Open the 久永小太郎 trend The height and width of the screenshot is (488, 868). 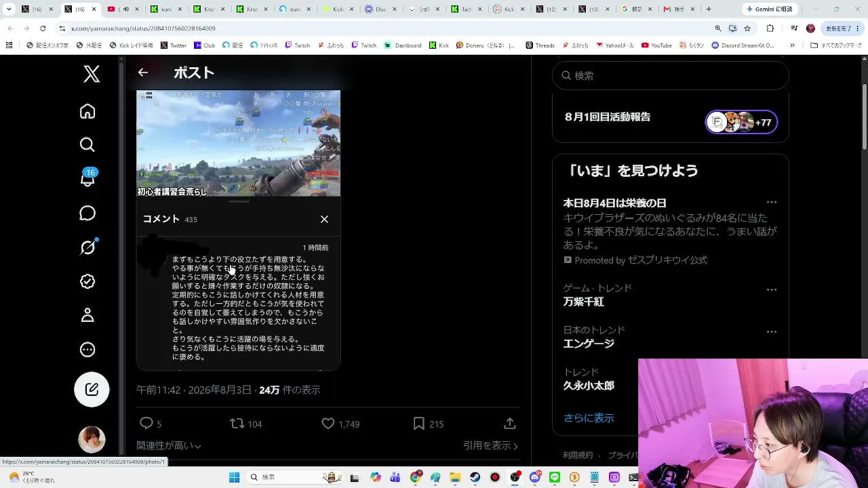tap(589, 386)
